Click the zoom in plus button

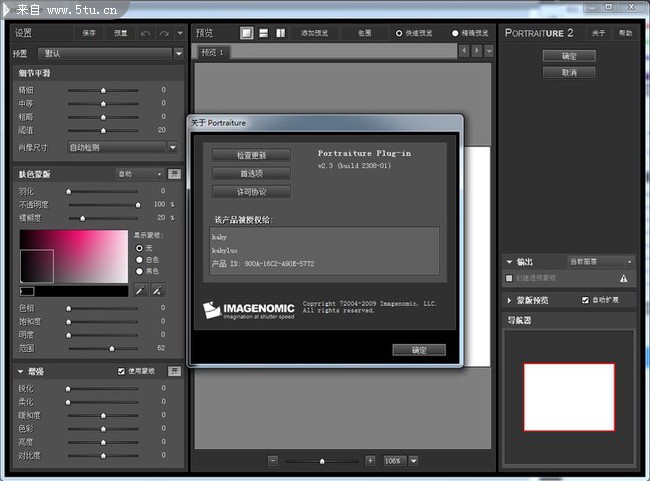click(370, 461)
